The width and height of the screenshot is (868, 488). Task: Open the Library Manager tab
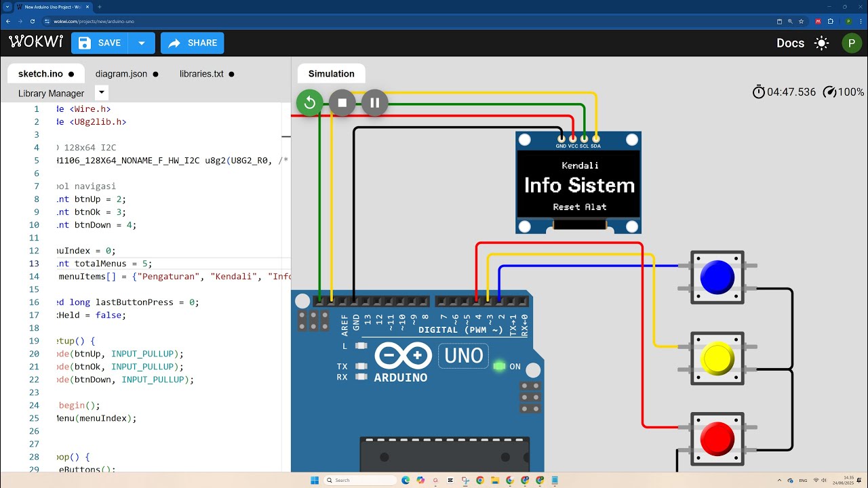51,94
